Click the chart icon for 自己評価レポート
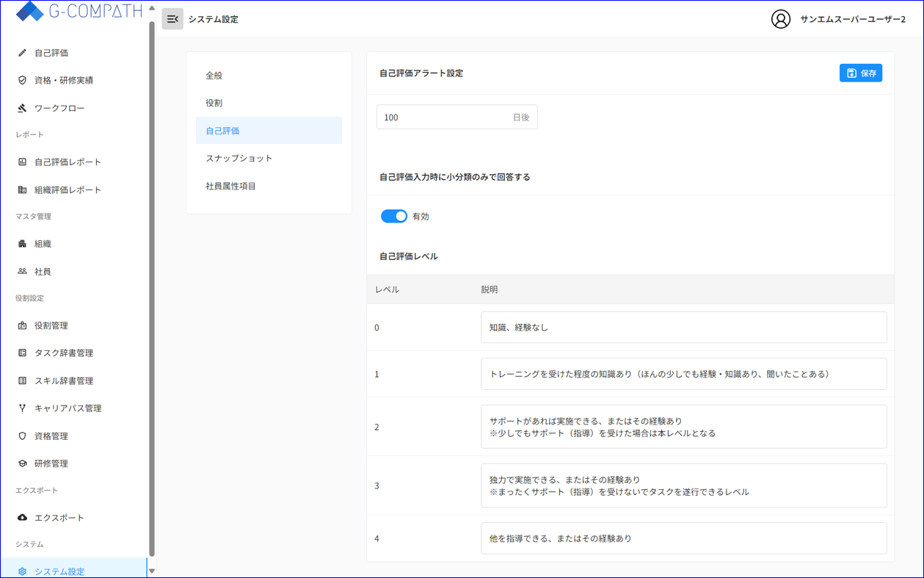 click(22, 162)
